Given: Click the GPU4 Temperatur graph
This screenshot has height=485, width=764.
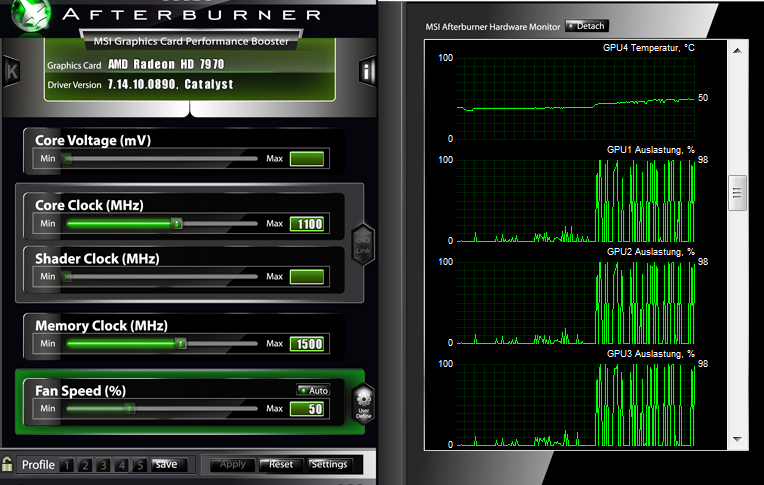Looking at the screenshot, I should 575,99.
